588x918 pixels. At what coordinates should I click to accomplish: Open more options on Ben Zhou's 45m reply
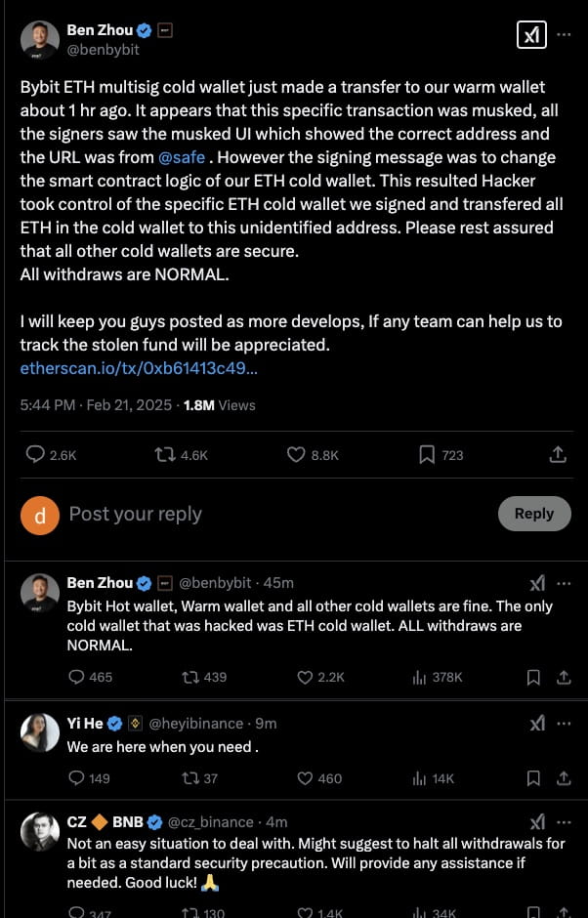(564, 583)
